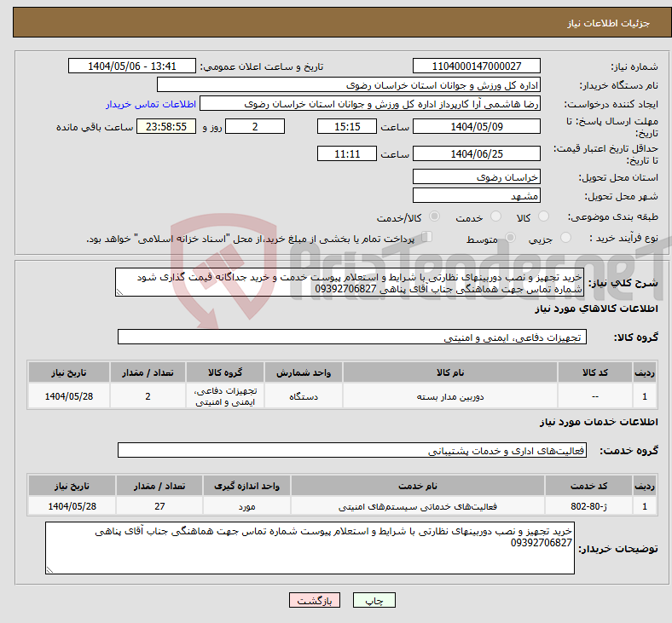Click the دوربین مدار بسته item cell
The width and height of the screenshot is (672, 623).
(x=450, y=396)
